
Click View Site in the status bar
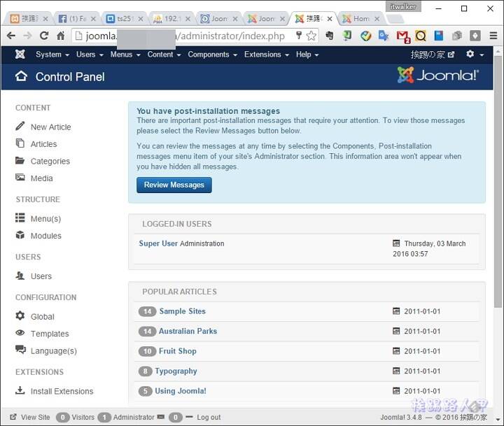click(x=36, y=417)
